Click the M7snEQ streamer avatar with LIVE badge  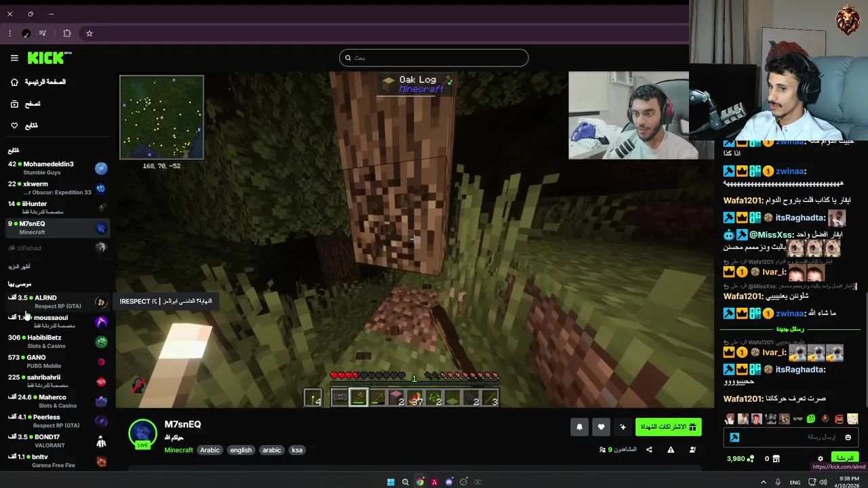click(143, 434)
